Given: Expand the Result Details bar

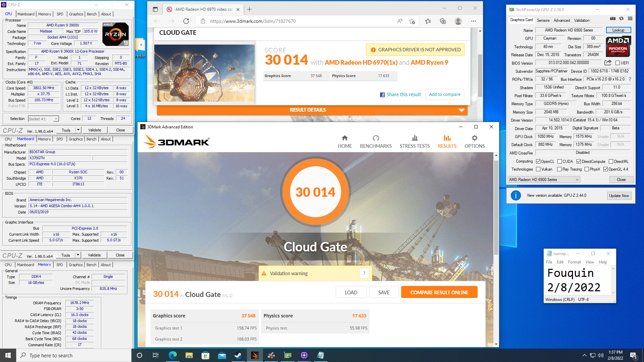Looking at the screenshot, I should [312, 110].
